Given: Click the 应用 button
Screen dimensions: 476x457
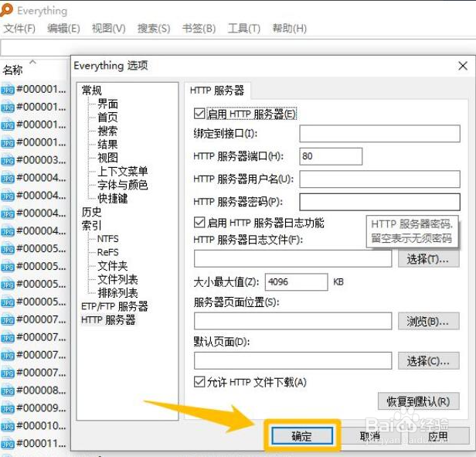Looking at the screenshot, I should 437,436.
